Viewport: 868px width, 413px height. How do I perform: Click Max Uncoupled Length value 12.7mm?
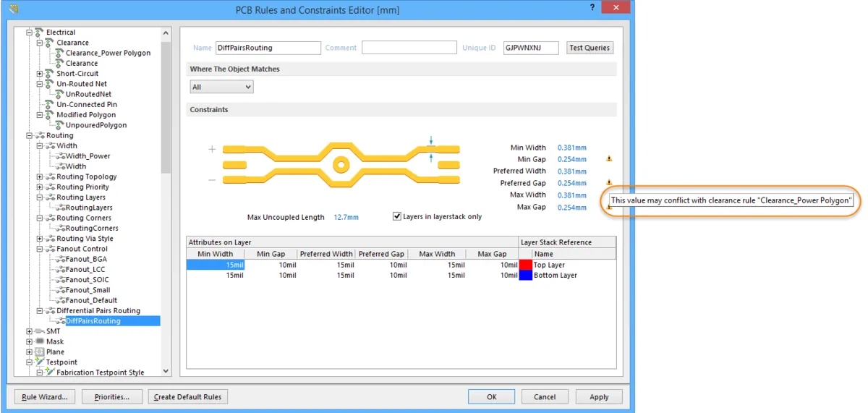346,217
